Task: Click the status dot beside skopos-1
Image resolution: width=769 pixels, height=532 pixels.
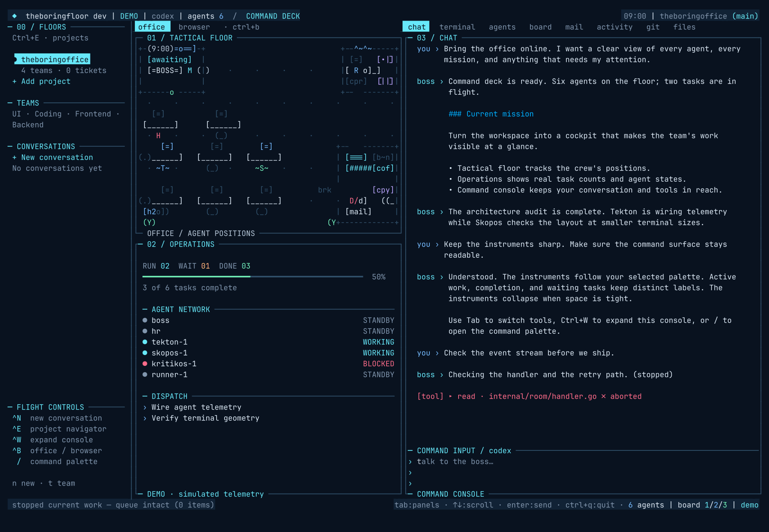Action: tap(145, 353)
